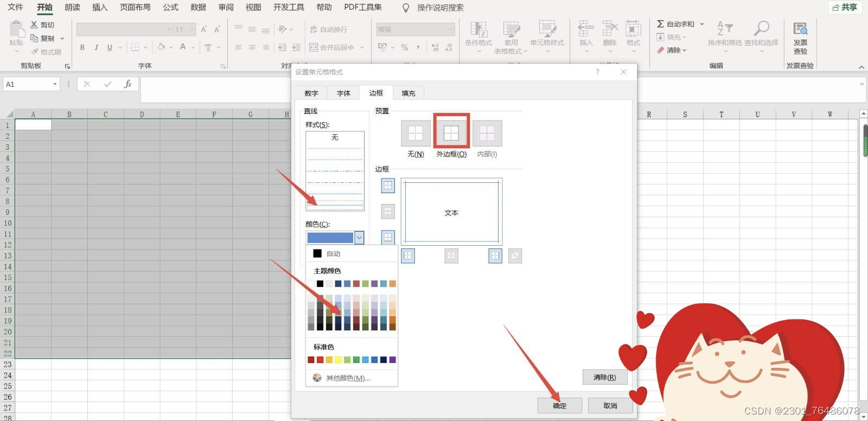Toggle the diagonal border button

(x=515, y=256)
